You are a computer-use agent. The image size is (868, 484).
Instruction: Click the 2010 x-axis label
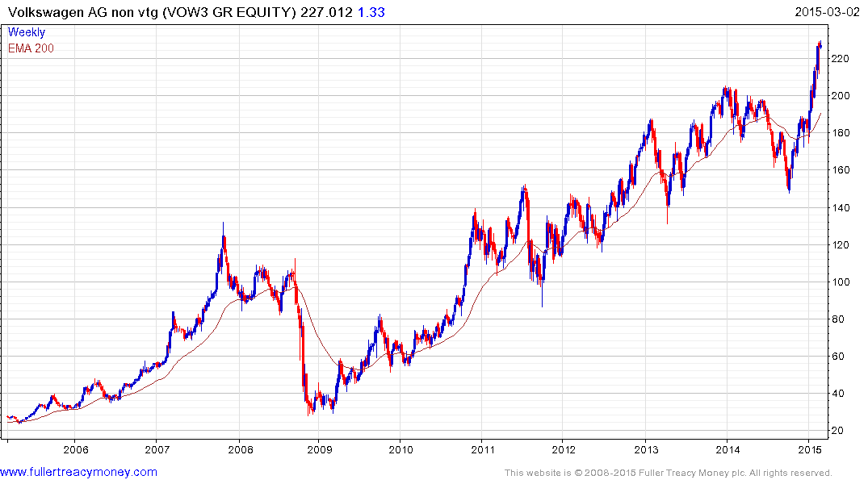tap(400, 449)
